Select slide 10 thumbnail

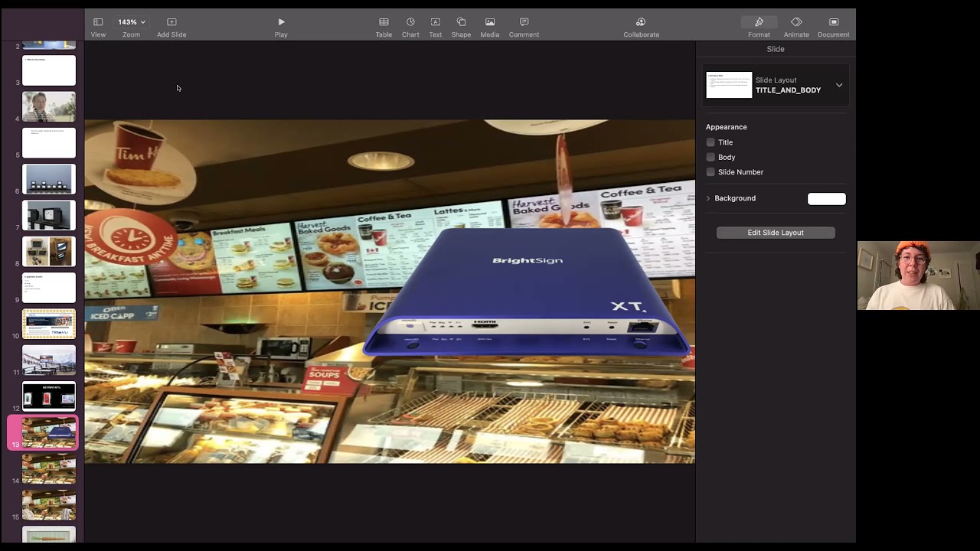[x=49, y=324]
